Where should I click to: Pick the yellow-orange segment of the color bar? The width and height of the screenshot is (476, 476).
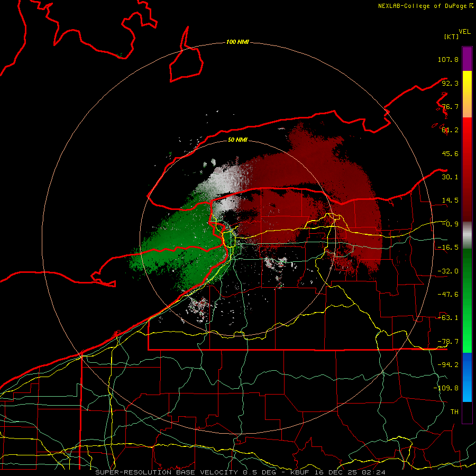(467, 94)
